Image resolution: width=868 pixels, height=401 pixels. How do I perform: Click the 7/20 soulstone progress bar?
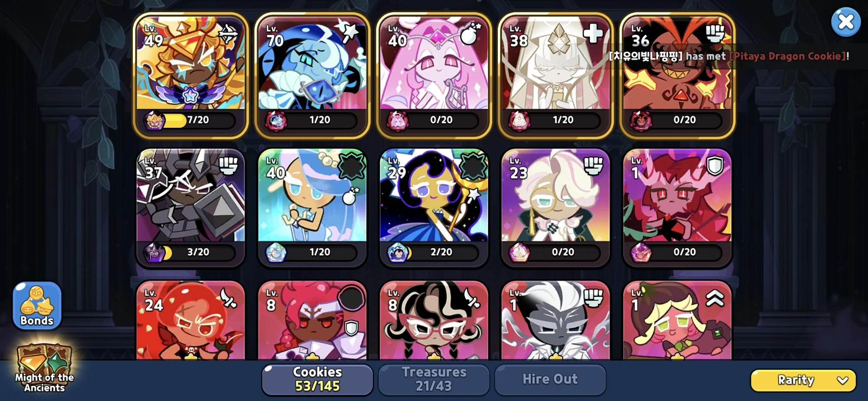[190, 120]
